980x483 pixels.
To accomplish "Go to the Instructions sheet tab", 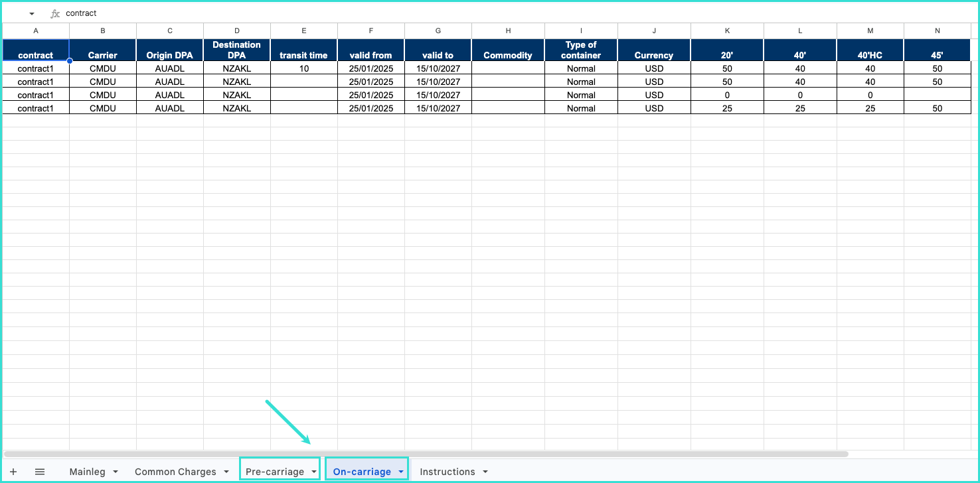I will 447,472.
